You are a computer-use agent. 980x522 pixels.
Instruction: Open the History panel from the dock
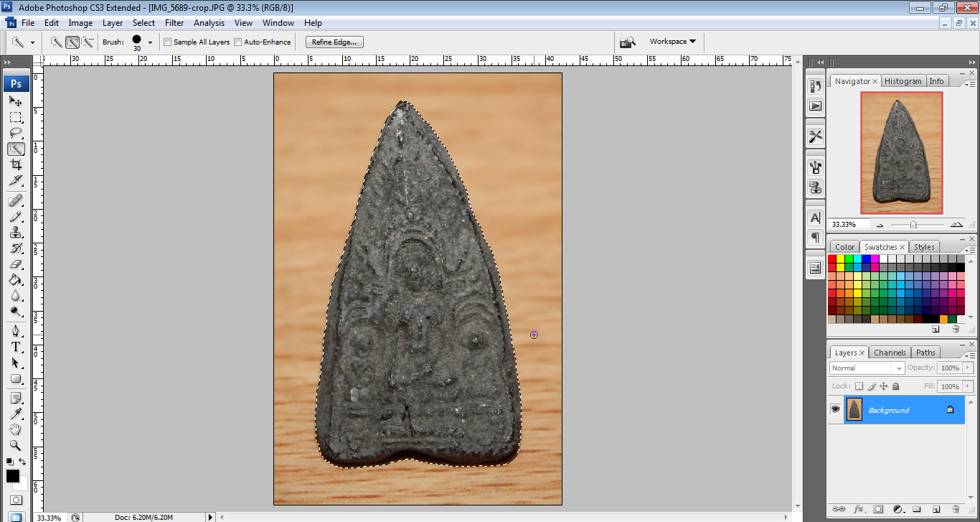tap(815, 86)
